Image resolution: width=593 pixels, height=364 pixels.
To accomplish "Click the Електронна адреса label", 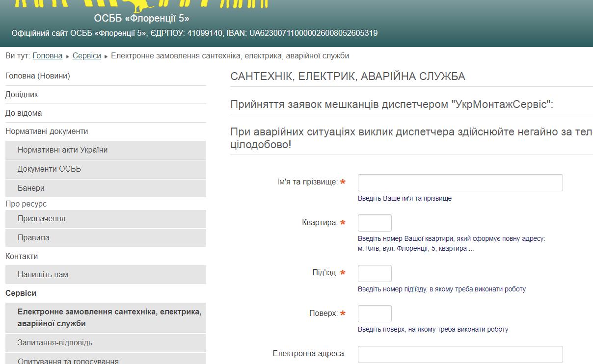I will pyautogui.click(x=309, y=354).
